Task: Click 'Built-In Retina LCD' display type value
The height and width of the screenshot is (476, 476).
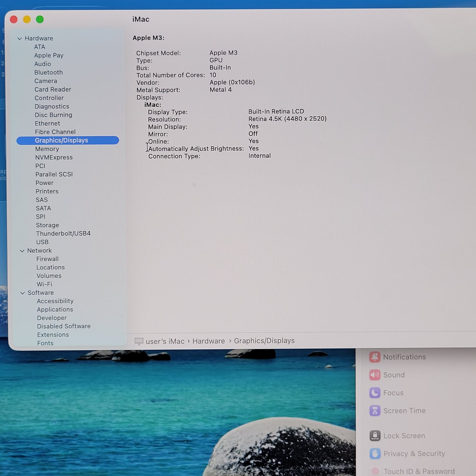Action: tap(276, 111)
